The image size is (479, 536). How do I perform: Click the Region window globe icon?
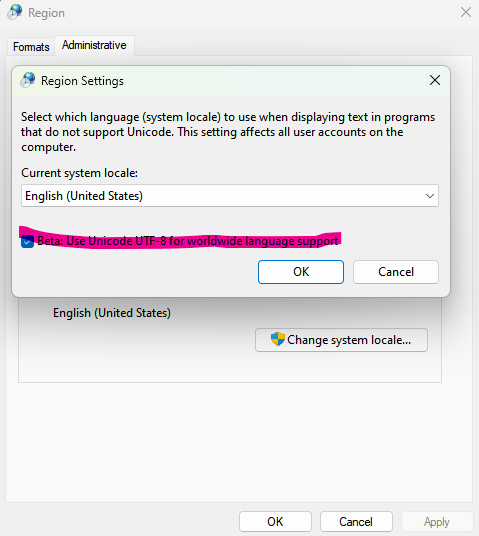15,12
